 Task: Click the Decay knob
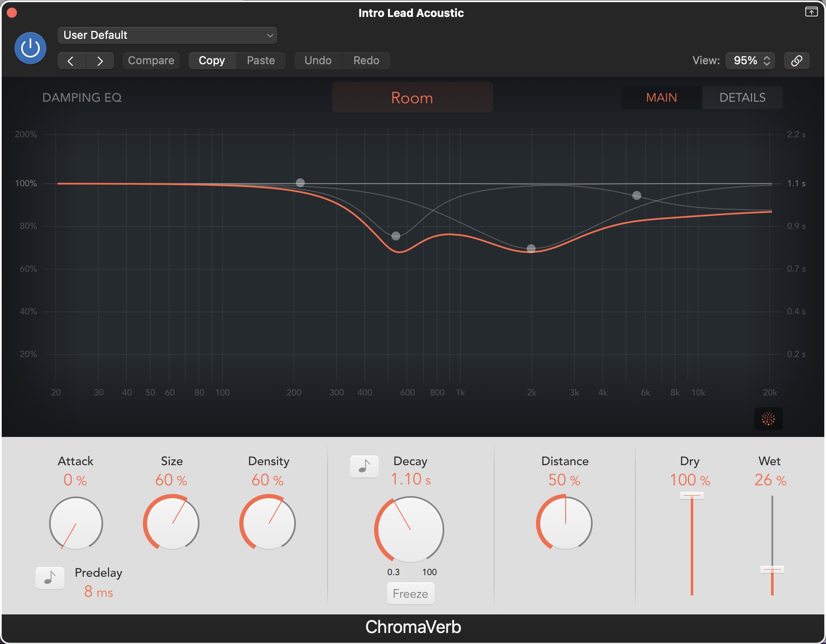click(x=410, y=529)
